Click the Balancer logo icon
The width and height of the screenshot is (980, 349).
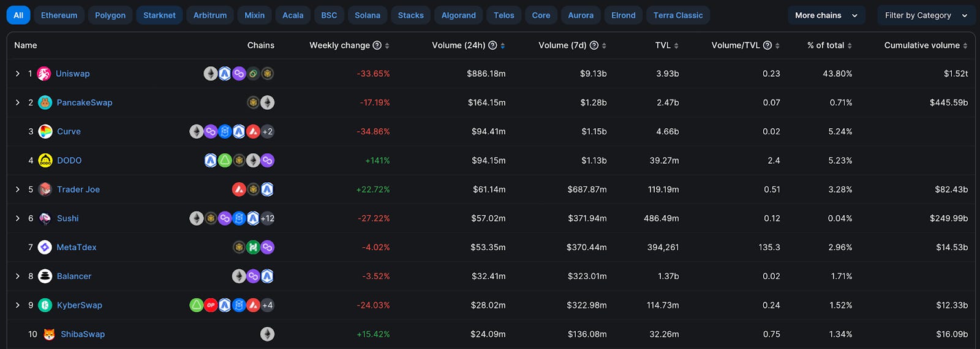click(45, 276)
